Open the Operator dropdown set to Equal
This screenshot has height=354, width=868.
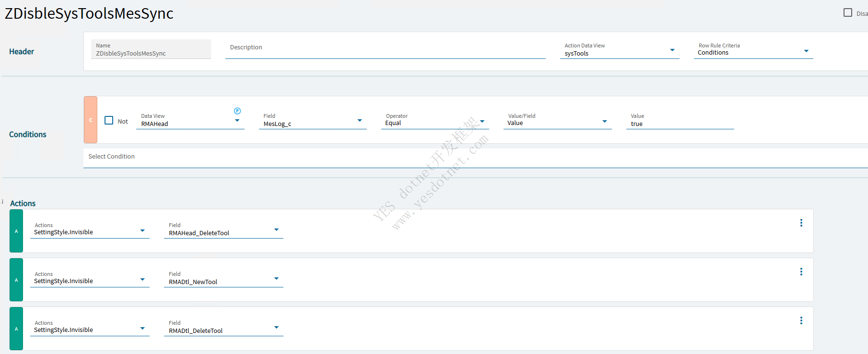(x=482, y=122)
